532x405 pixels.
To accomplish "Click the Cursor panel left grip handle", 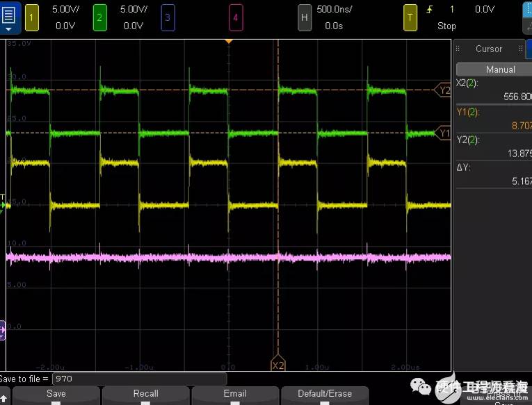I will pyautogui.click(x=458, y=49).
